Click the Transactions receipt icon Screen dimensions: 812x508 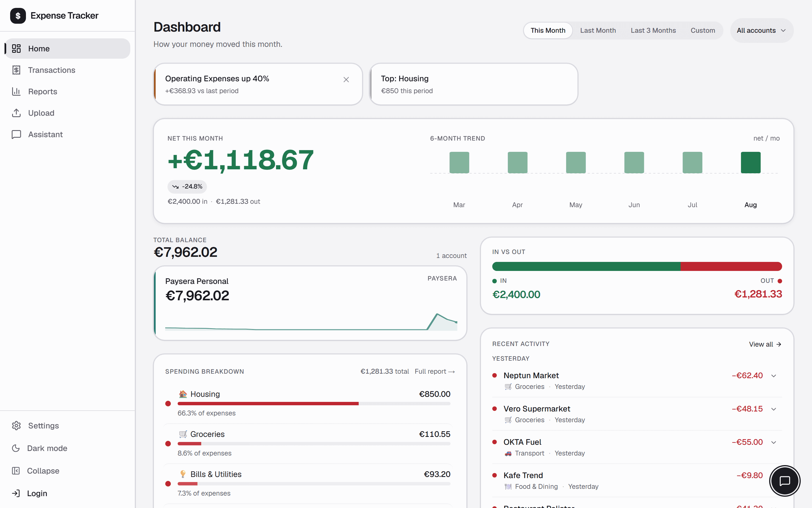point(16,70)
